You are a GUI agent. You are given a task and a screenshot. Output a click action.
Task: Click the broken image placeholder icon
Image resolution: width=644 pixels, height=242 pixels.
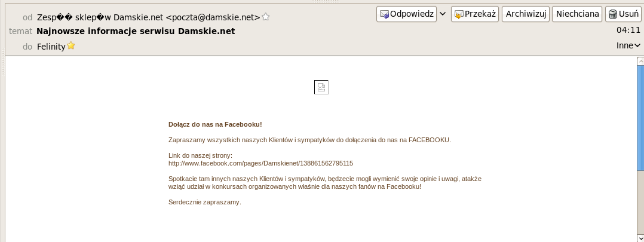pyautogui.click(x=321, y=87)
